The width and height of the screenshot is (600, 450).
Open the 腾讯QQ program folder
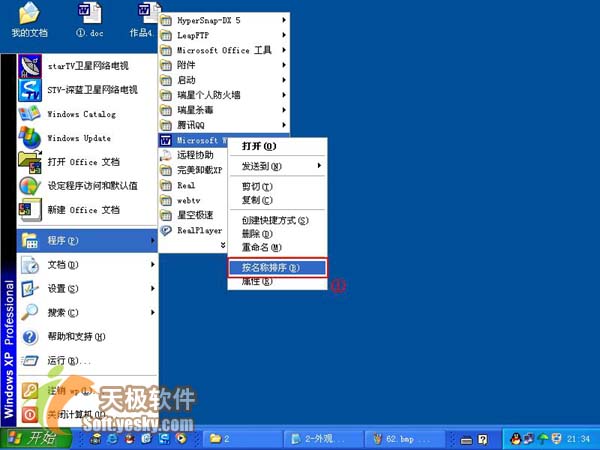224,125
